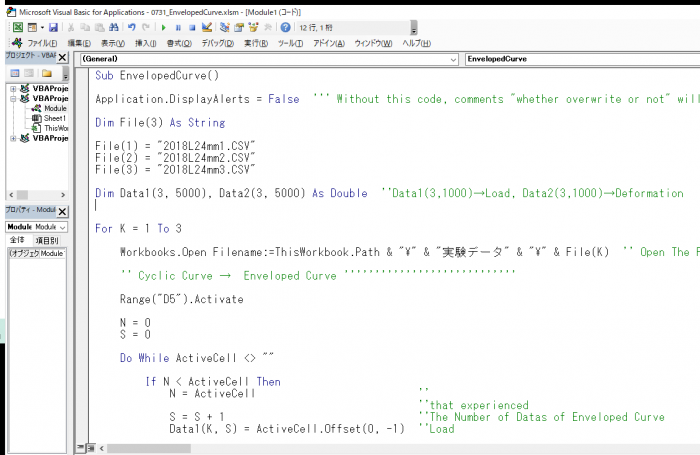Open the Object Browser icon
This screenshot has width=700, height=455.
pyautogui.click(x=253, y=28)
